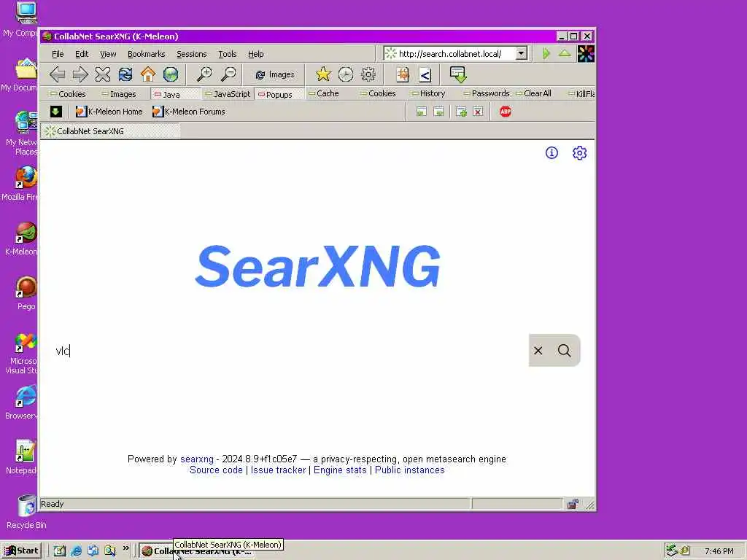Image resolution: width=747 pixels, height=560 pixels.
Task: Click the Go green play arrow
Action: 546,53
